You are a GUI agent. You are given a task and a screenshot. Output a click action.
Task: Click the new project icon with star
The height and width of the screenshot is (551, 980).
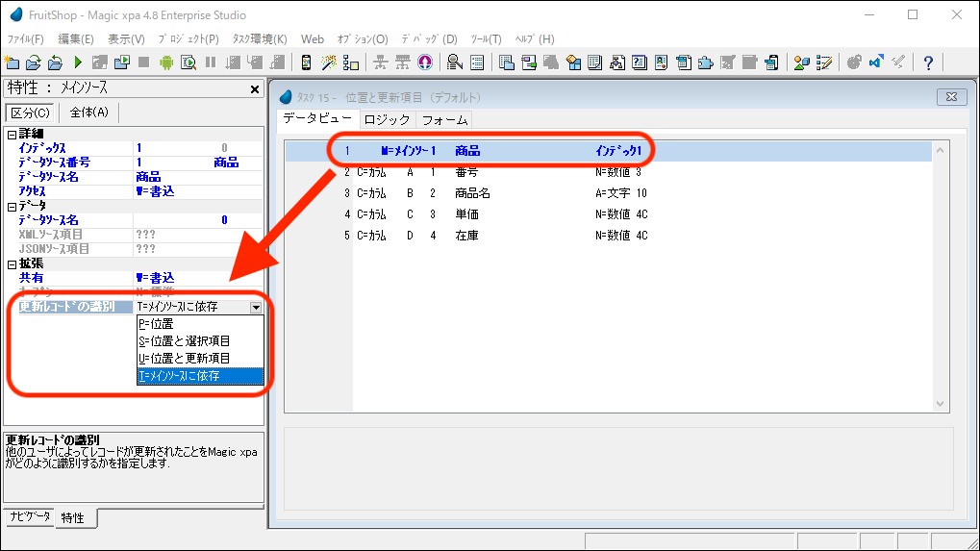point(12,63)
